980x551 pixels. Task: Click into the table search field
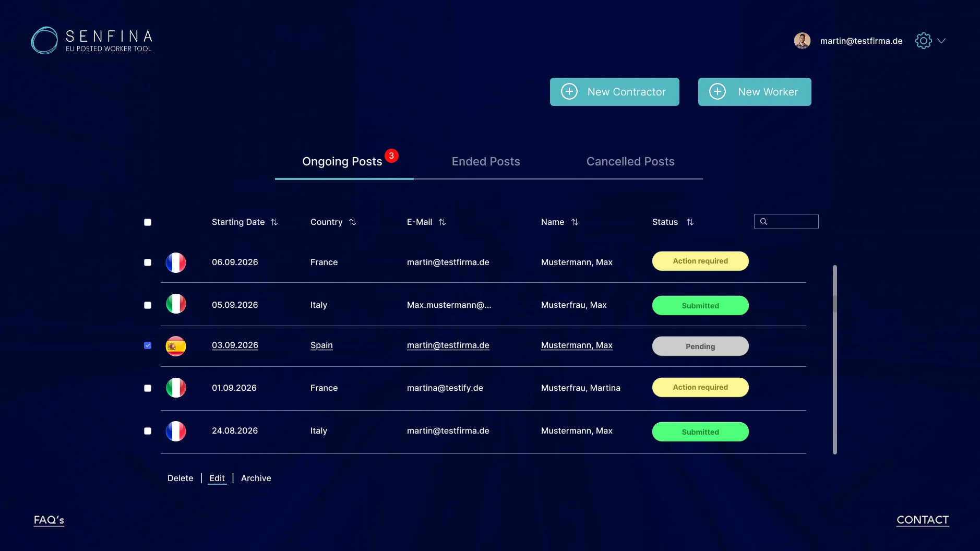(x=786, y=222)
